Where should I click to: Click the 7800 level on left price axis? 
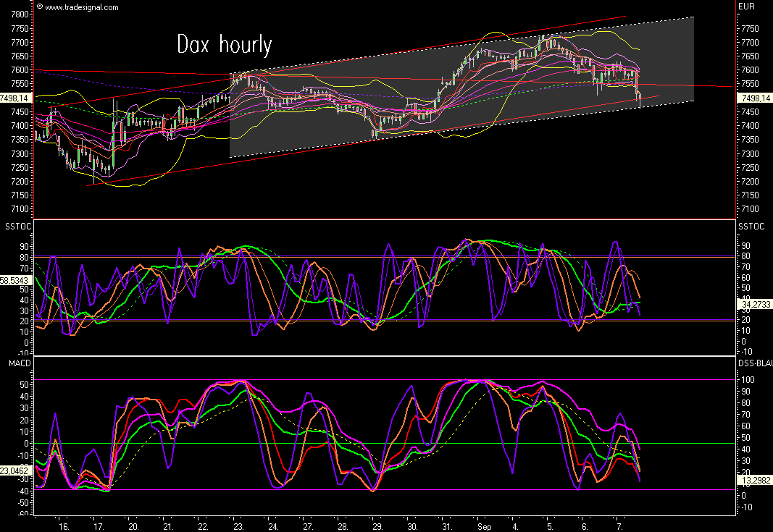coord(22,14)
